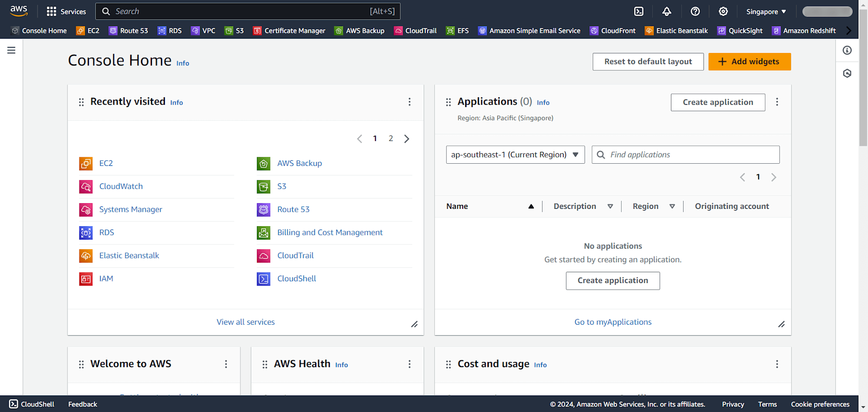Open VPC in favorites bar

(x=203, y=31)
